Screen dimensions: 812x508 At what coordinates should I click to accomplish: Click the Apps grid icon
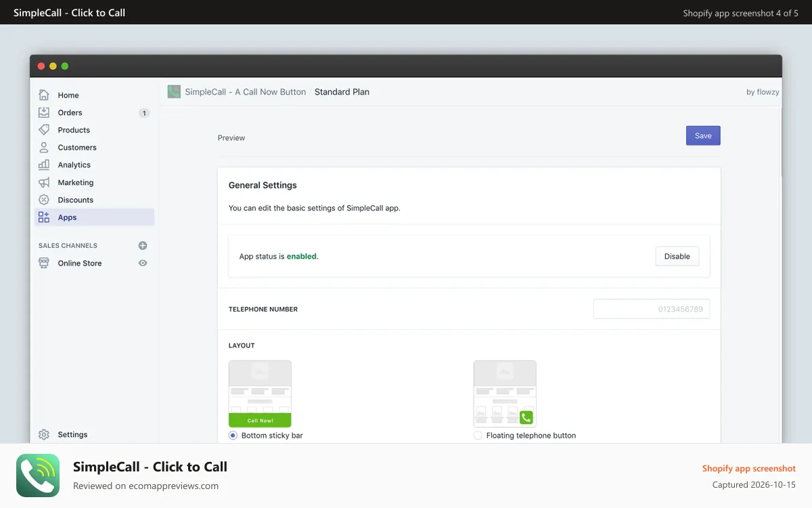coord(44,217)
